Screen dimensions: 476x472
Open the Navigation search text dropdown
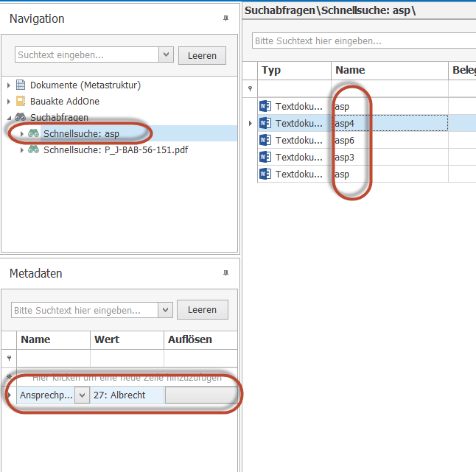click(x=166, y=55)
